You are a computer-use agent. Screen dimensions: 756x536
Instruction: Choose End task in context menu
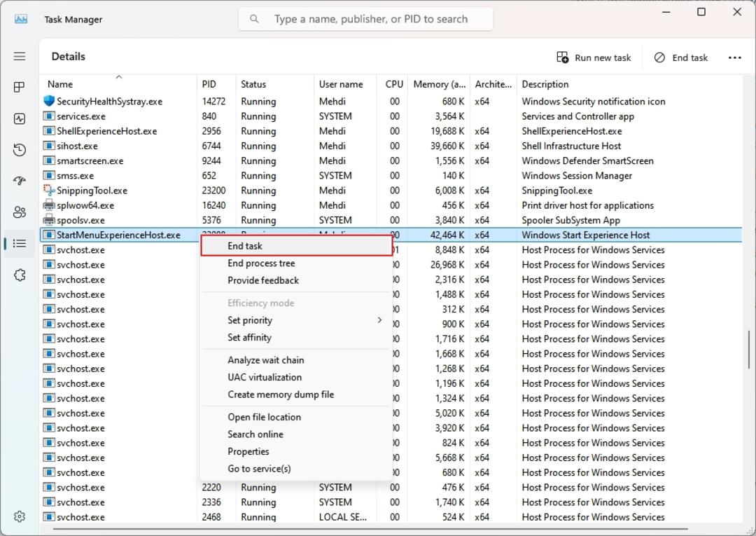coord(296,246)
